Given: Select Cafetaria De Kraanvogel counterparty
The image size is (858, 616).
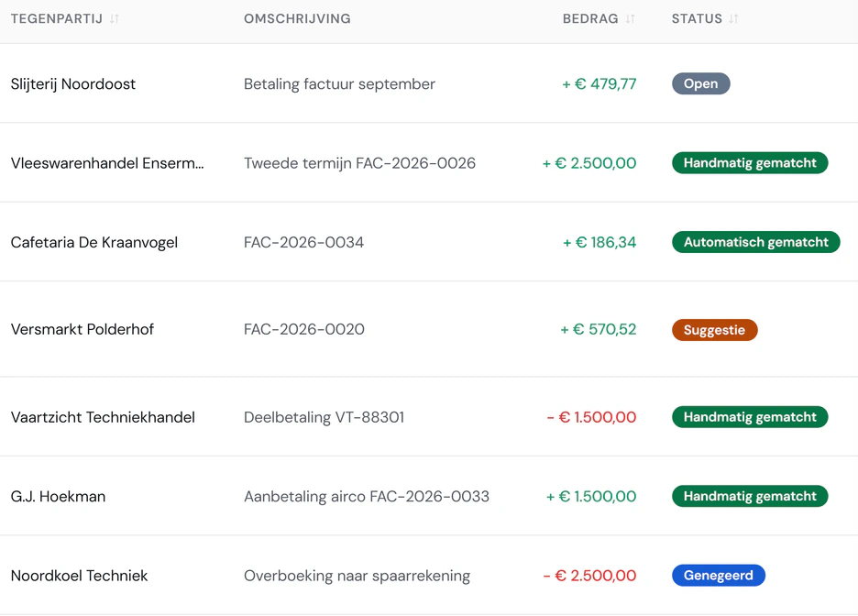Looking at the screenshot, I should 94,242.
